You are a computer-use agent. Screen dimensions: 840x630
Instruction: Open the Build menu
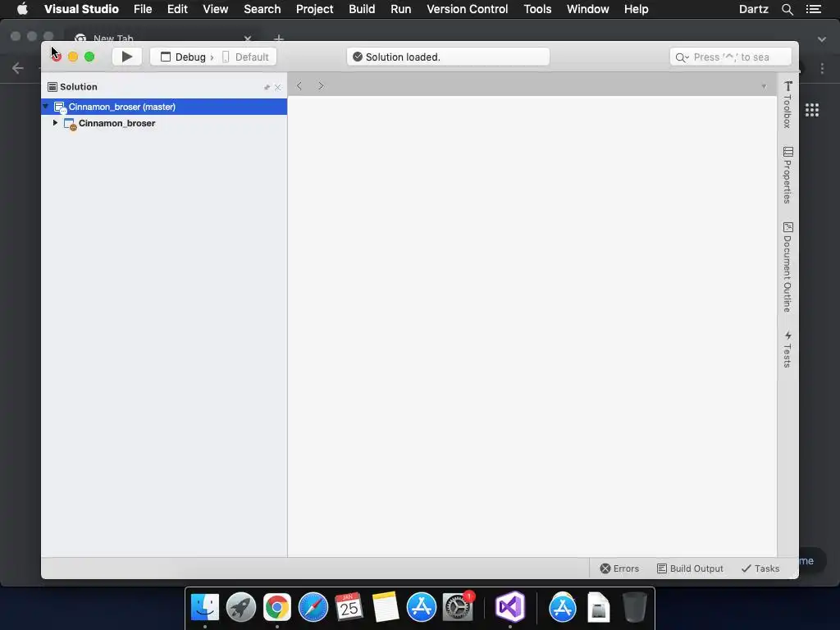pyautogui.click(x=362, y=9)
